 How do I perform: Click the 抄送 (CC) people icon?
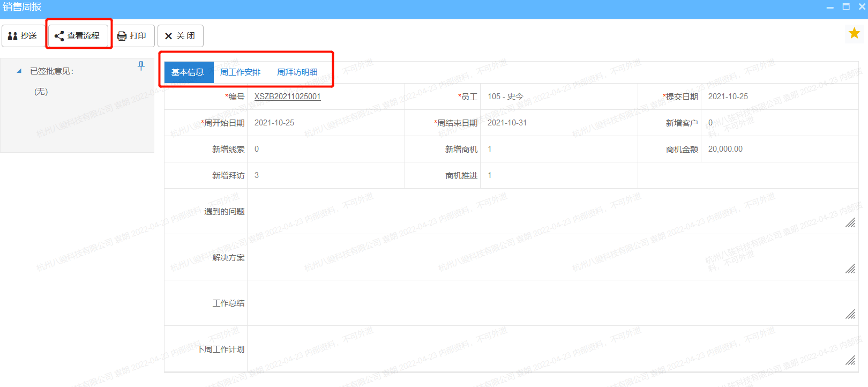point(13,36)
